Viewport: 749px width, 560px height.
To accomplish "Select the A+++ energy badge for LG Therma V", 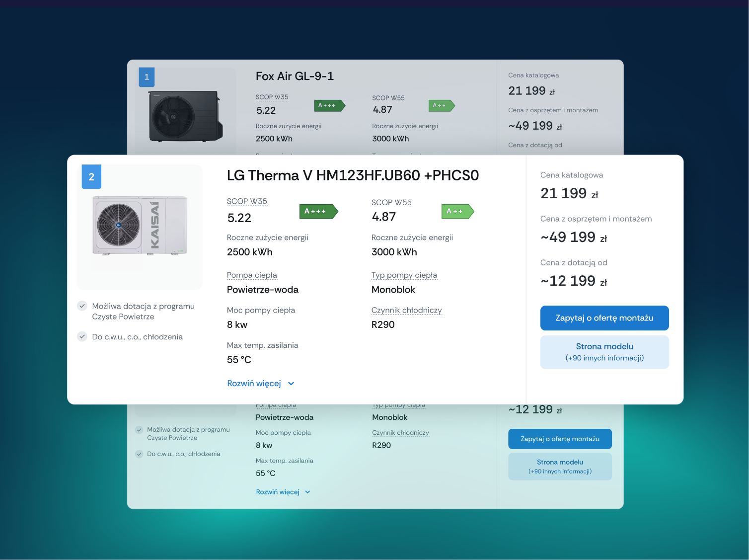I will coord(318,211).
